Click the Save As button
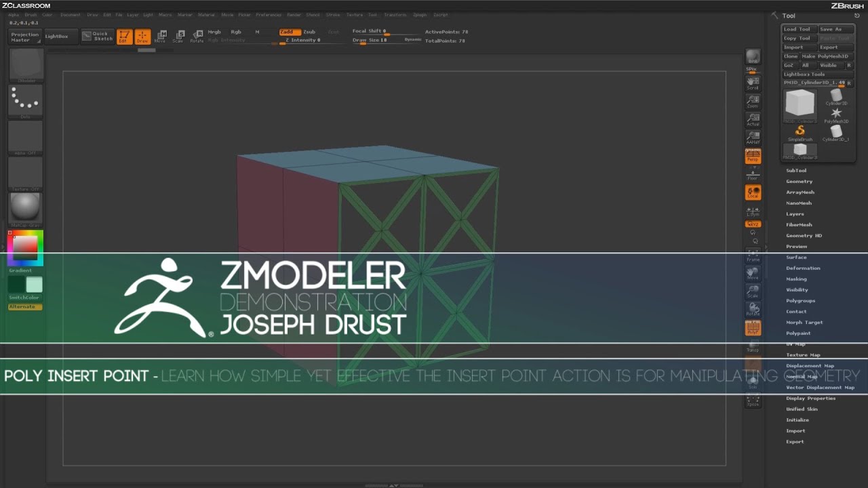 (835, 29)
